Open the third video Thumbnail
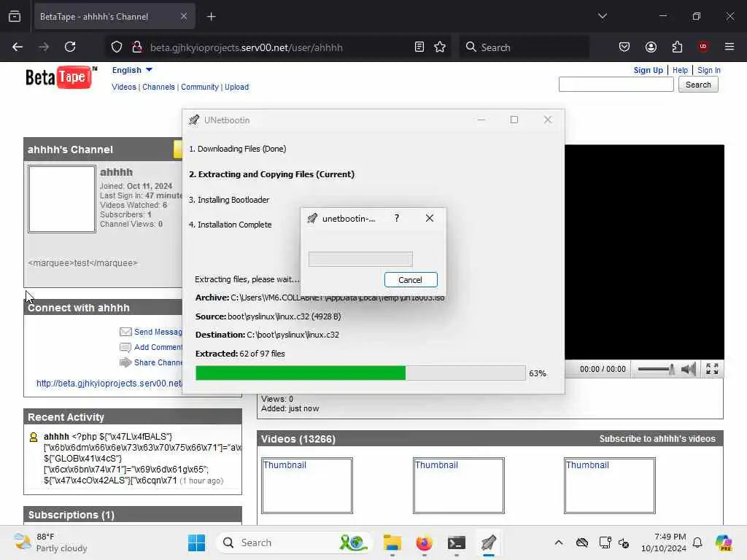The height and width of the screenshot is (560, 747). click(610, 485)
